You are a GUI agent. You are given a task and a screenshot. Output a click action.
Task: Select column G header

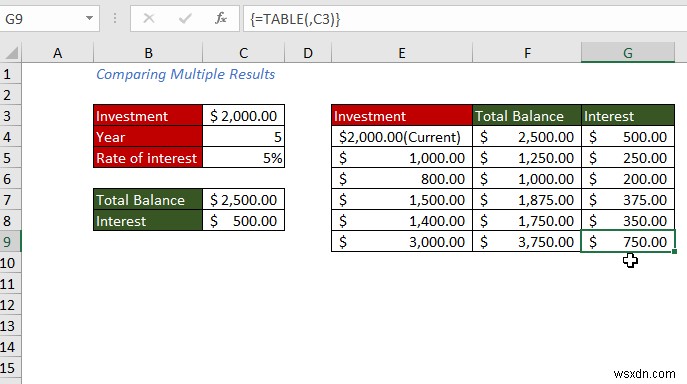[628, 53]
